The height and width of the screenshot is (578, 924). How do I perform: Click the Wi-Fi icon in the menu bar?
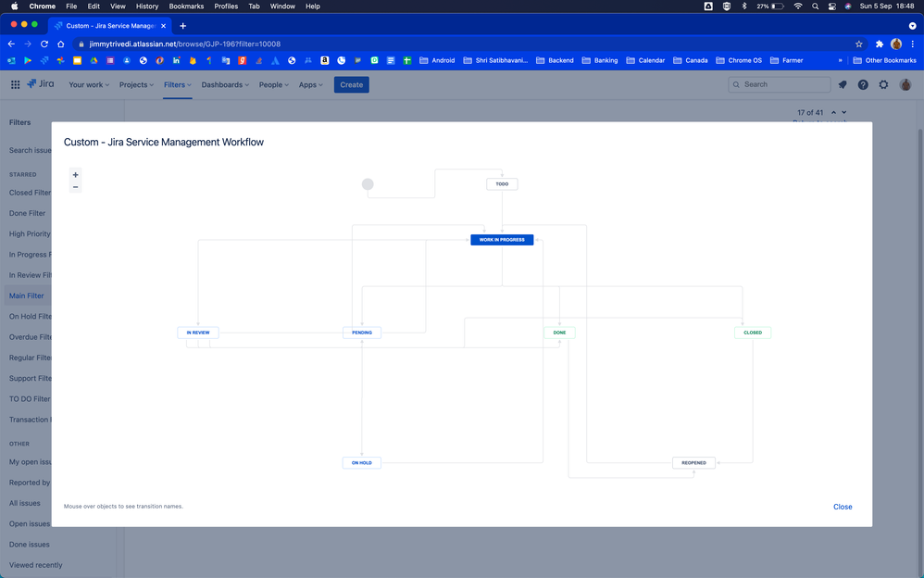(x=797, y=6)
